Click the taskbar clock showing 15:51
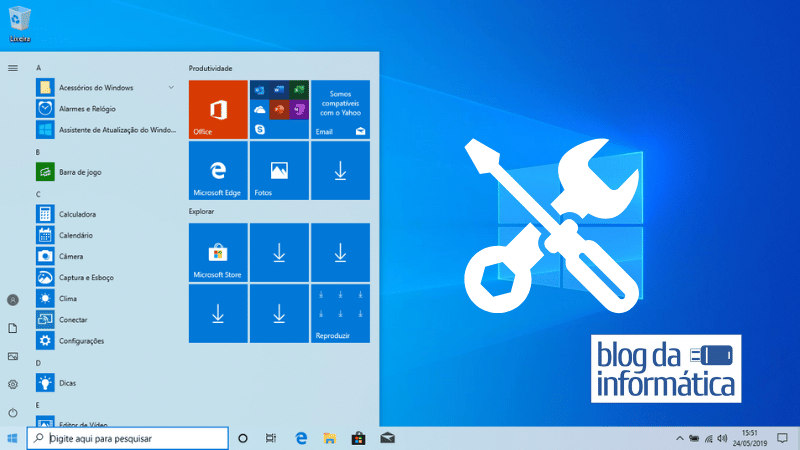This screenshot has height=450, width=800. pyautogui.click(x=749, y=438)
